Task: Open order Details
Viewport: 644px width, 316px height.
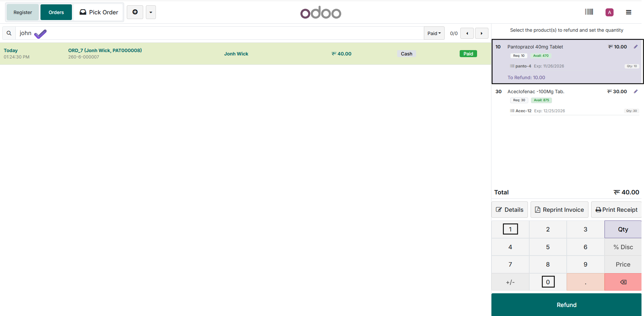Action: pos(510,210)
